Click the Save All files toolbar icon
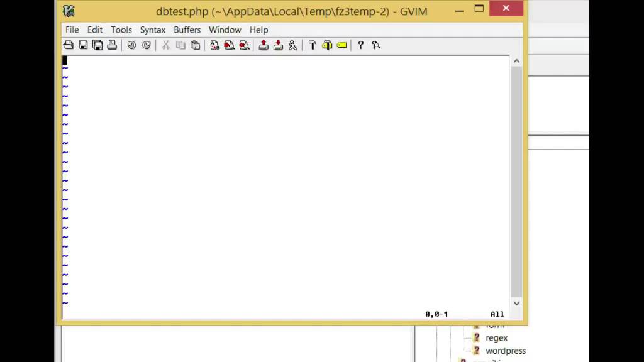The width and height of the screenshot is (644, 362). [x=97, y=45]
